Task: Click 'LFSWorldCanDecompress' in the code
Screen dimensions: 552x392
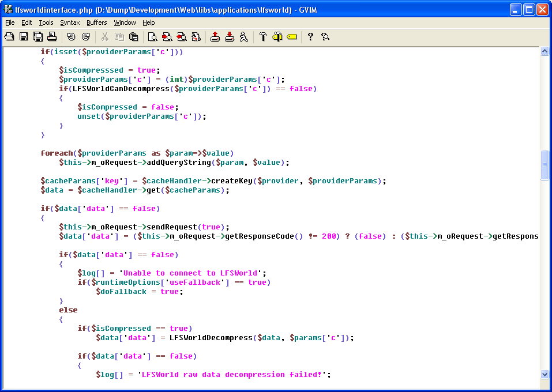Action: [121, 89]
